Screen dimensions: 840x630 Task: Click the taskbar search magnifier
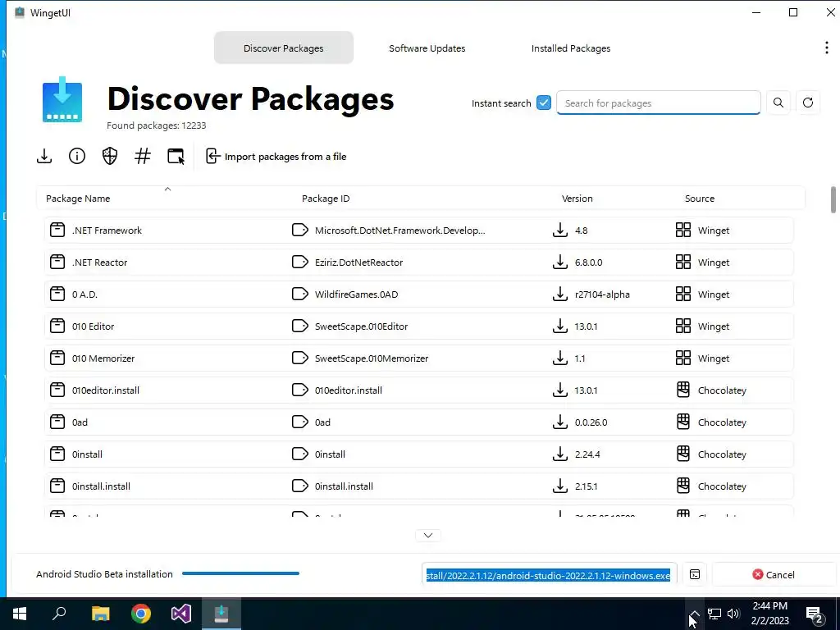tap(59, 614)
